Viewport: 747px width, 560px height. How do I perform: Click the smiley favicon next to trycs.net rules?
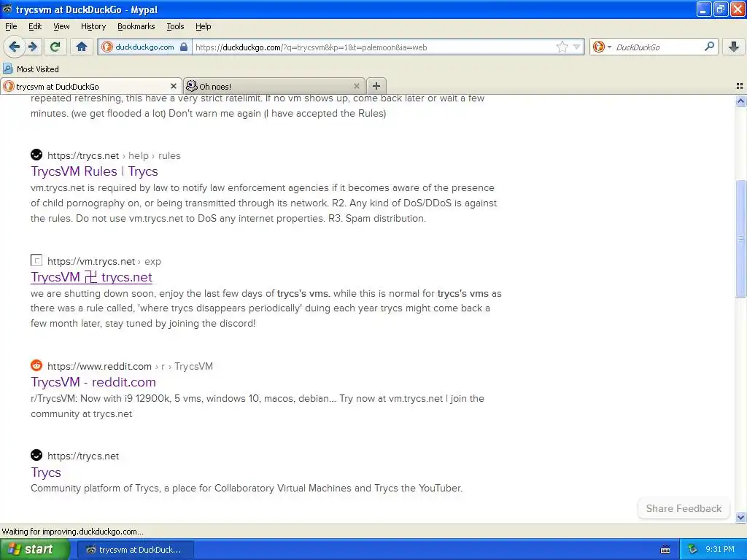click(x=36, y=155)
